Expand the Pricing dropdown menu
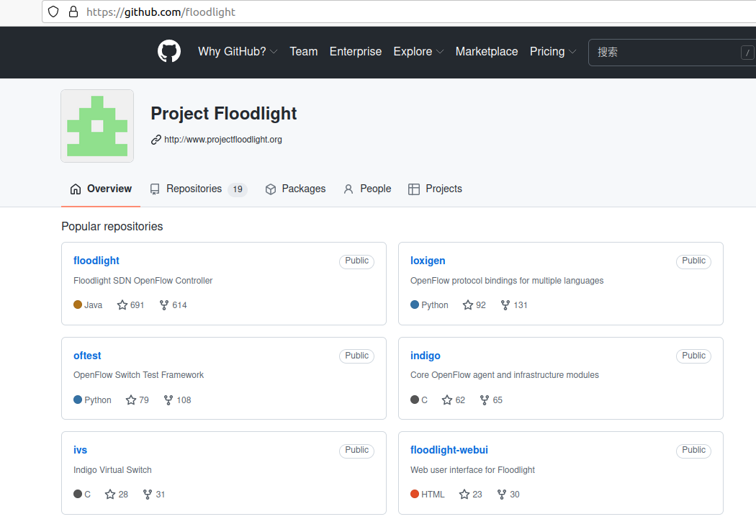 tap(553, 52)
